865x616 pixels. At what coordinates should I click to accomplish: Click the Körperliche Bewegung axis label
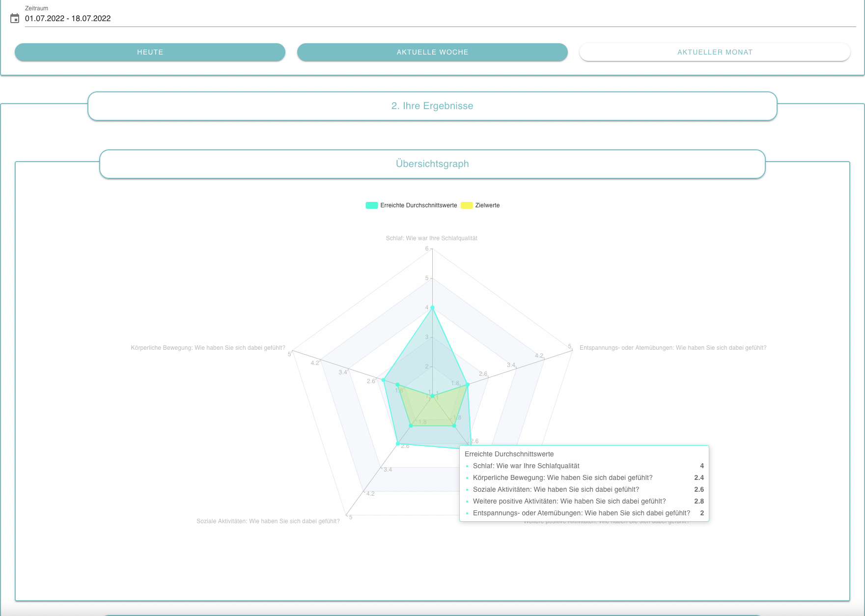[208, 348]
